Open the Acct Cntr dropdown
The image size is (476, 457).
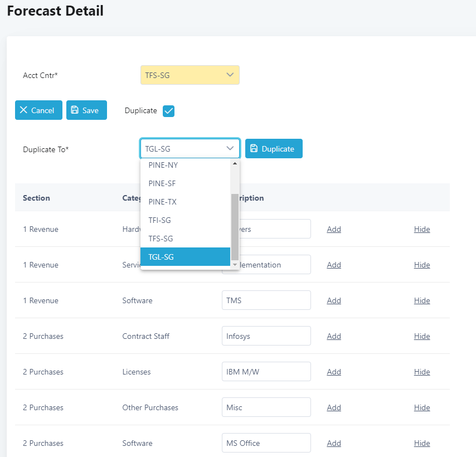click(190, 75)
